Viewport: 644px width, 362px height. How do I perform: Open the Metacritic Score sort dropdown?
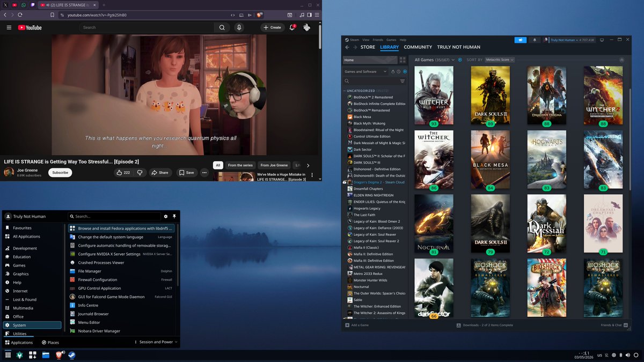(x=500, y=60)
